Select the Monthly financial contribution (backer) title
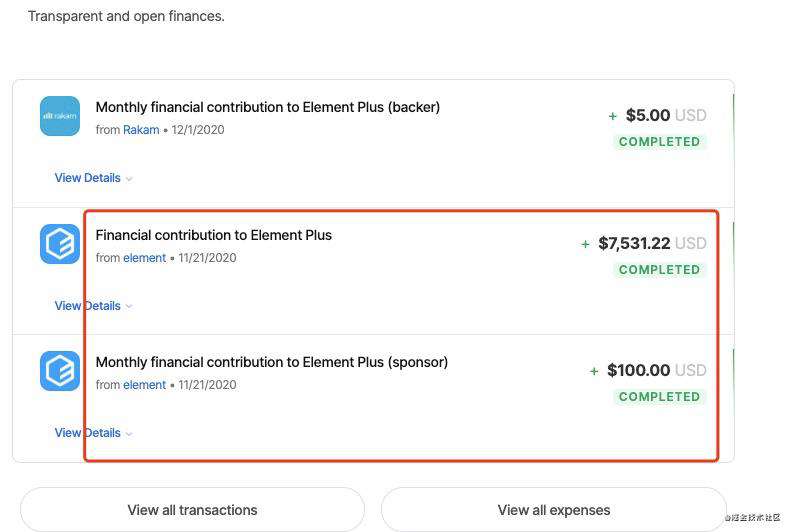The width and height of the screenshot is (792, 532). coord(268,107)
